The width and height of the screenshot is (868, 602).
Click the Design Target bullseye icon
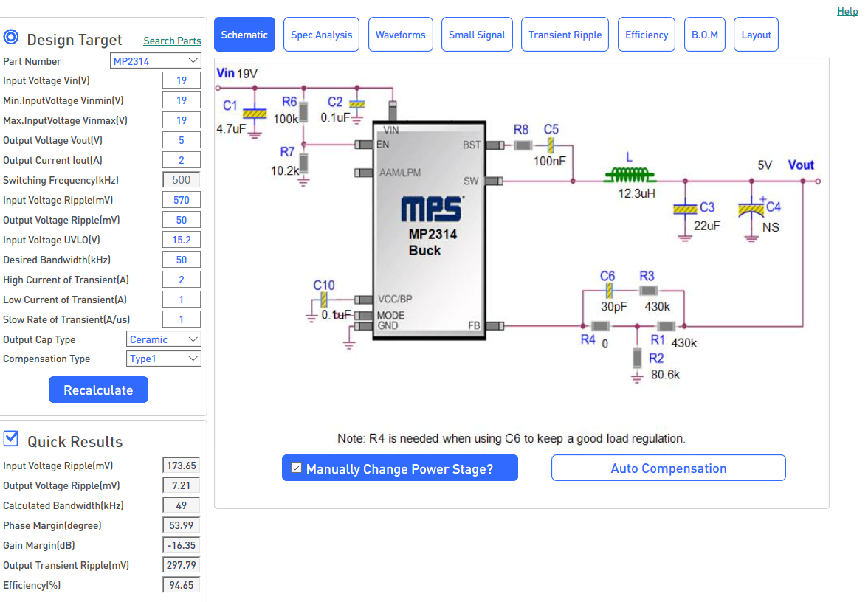coord(11,37)
